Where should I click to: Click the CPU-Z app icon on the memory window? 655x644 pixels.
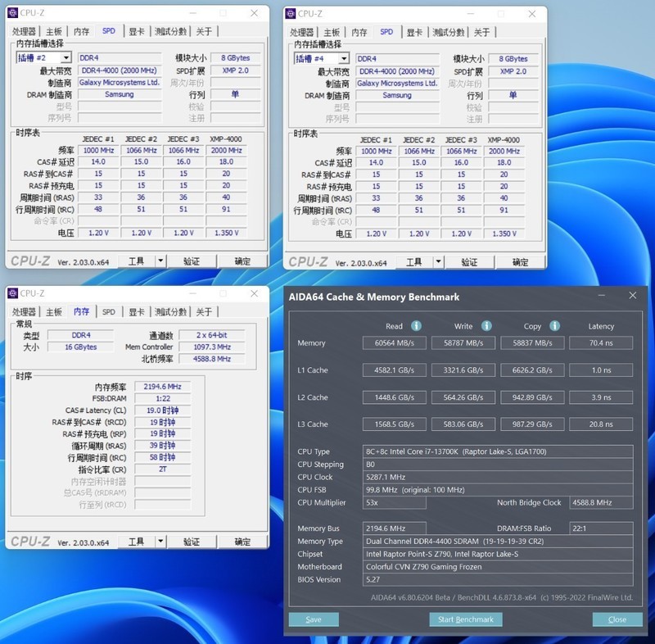coord(13,293)
